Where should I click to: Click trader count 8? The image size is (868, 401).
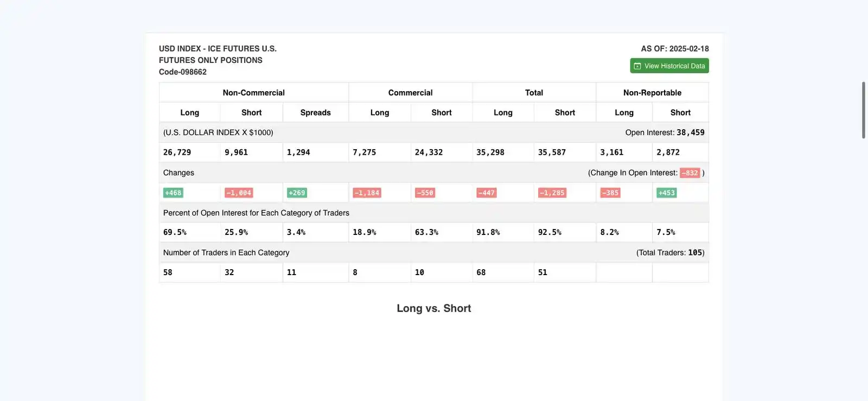355,272
